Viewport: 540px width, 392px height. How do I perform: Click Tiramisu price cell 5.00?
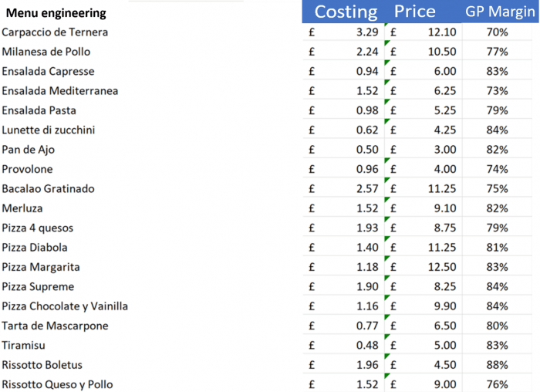(444, 346)
